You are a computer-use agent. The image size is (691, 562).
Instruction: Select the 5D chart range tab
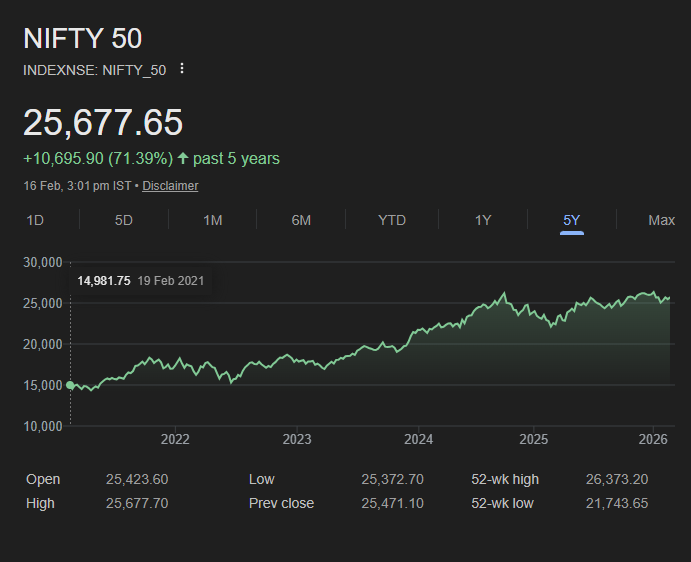coord(124,220)
